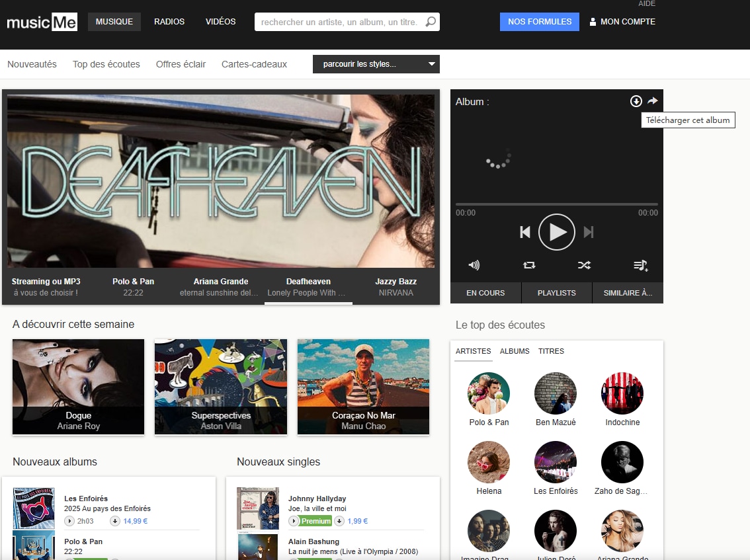Screen dimensions: 750x560
Task: Skip to the next track
Action: 589,232
